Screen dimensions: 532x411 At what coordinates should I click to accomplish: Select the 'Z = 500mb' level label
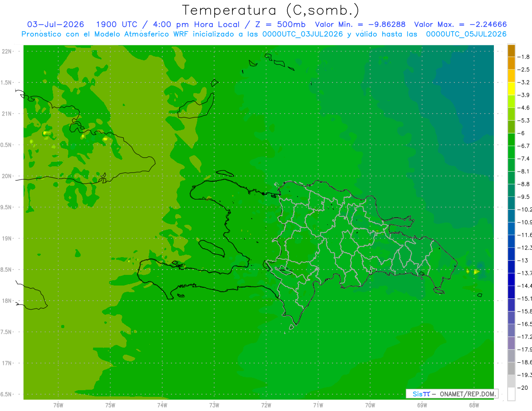[x=278, y=24]
